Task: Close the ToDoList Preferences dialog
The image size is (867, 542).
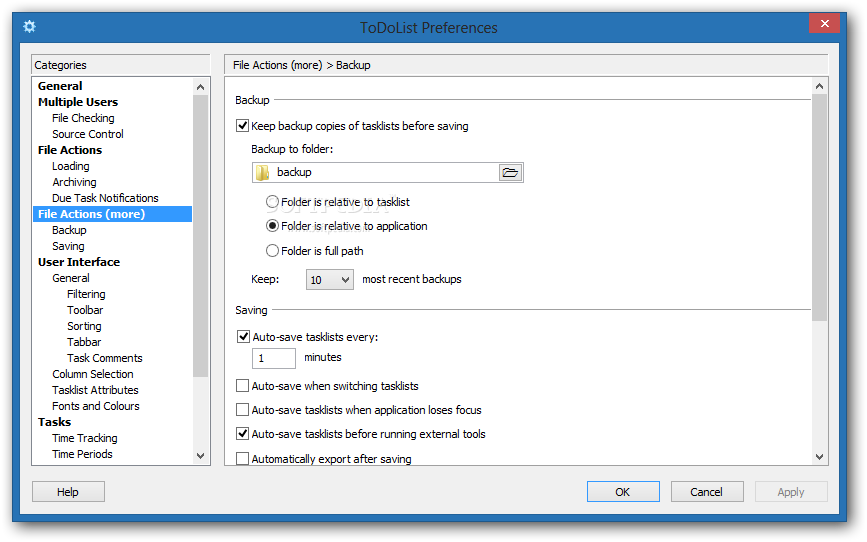Action: click(x=824, y=23)
